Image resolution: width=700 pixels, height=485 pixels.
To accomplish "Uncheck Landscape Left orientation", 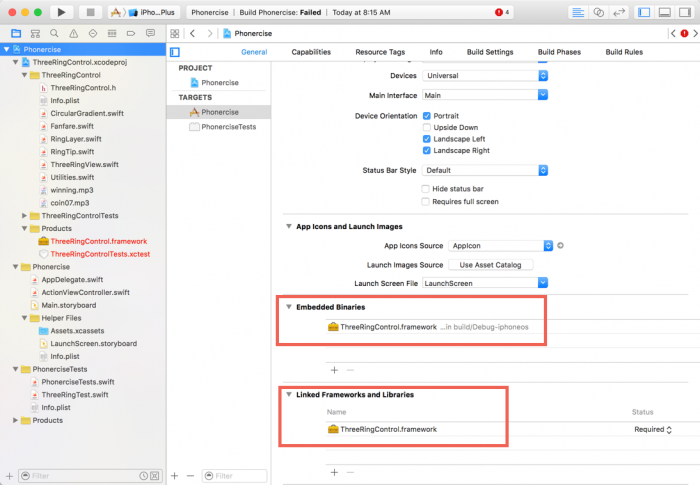I will pyautogui.click(x=427, y=139).
